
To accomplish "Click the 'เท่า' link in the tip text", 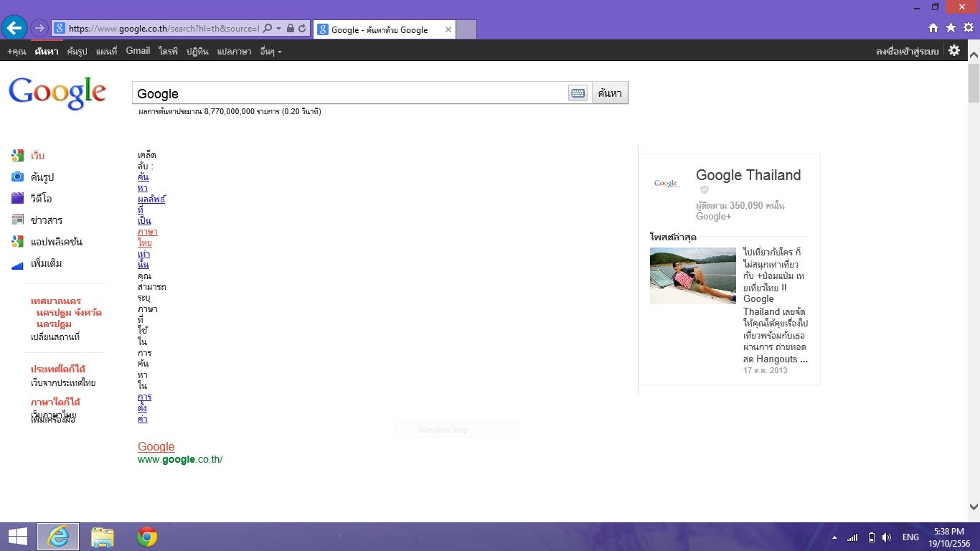I will (x=143, y=254).
